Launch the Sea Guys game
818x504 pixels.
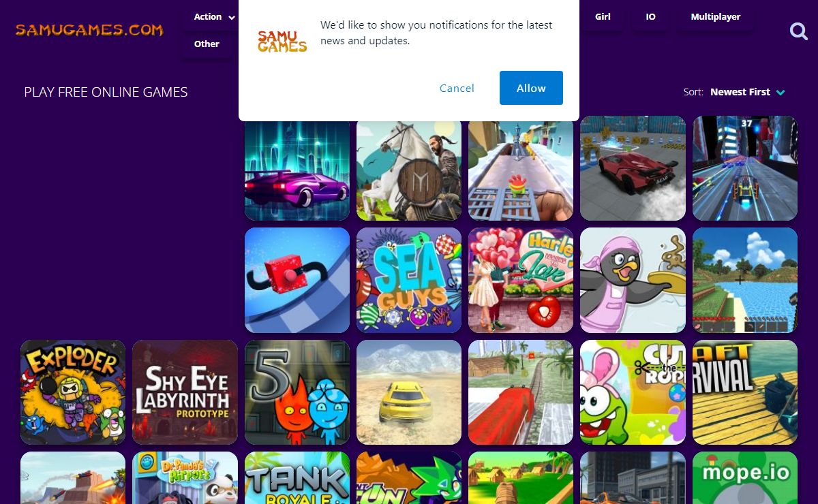tap(409, 281)
